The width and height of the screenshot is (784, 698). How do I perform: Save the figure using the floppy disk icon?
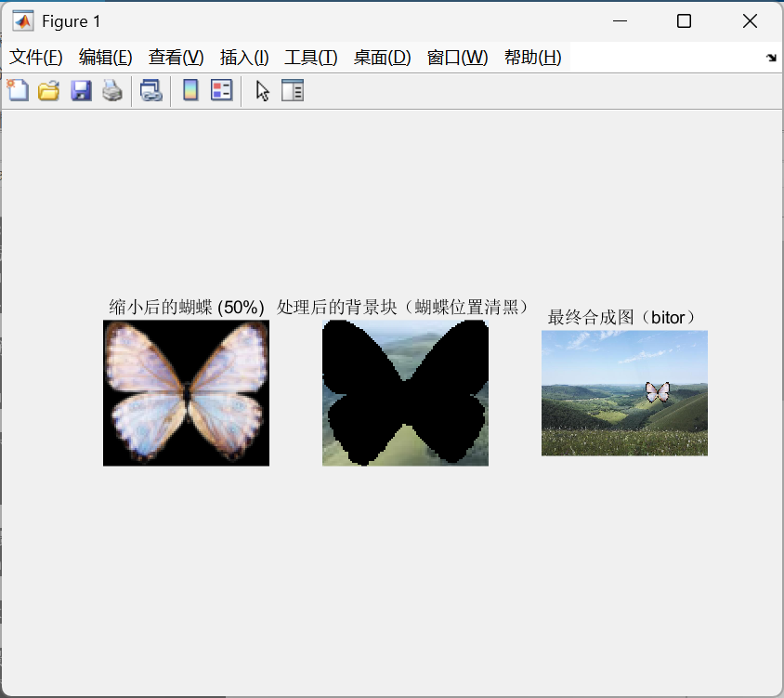click(x=81, y=90)
